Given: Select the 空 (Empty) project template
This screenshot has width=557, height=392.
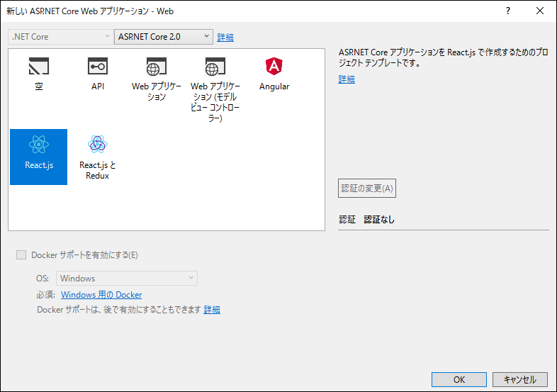Looking at the screenshot, I should click(x=39, y=74).
